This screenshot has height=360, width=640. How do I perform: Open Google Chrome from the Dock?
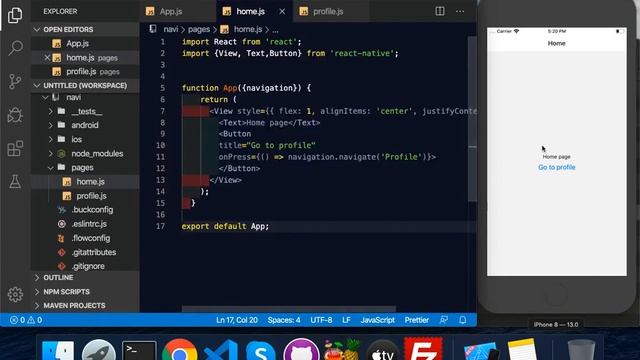pos(180,350)
